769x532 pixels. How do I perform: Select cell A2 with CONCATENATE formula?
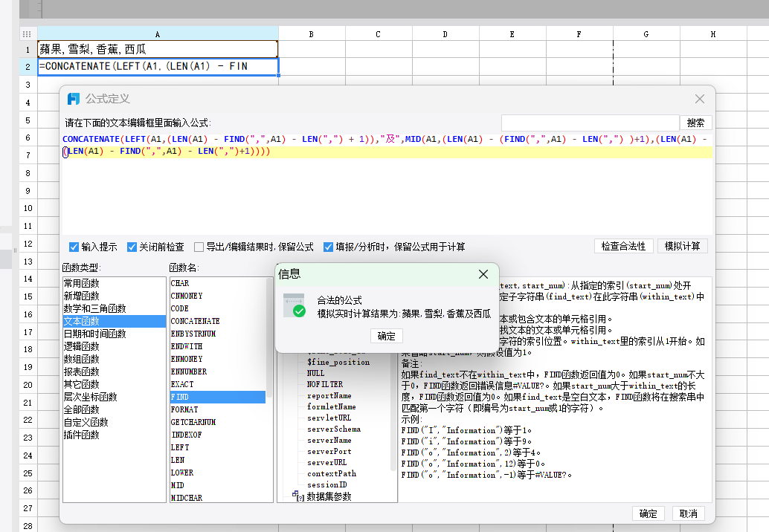158,67
